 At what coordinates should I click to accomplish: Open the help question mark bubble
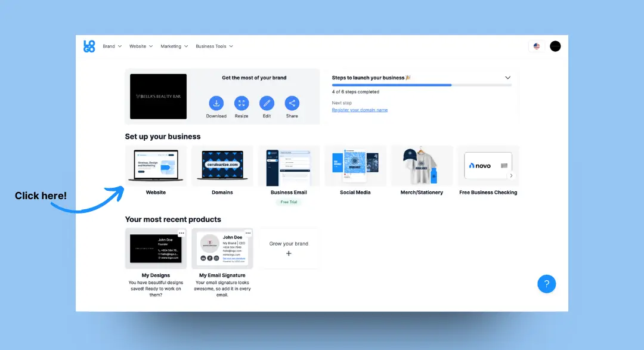tap(547, 284)
